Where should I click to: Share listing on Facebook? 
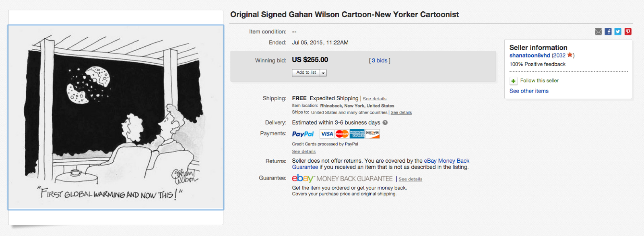point(608,32)
